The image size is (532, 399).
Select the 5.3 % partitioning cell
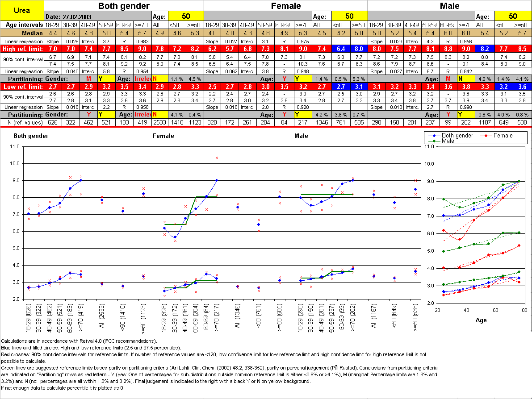click(x=359, y=79)
